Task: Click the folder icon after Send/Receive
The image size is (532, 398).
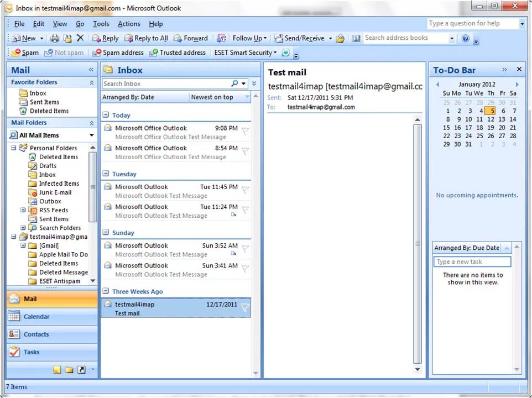Action: 340,38
